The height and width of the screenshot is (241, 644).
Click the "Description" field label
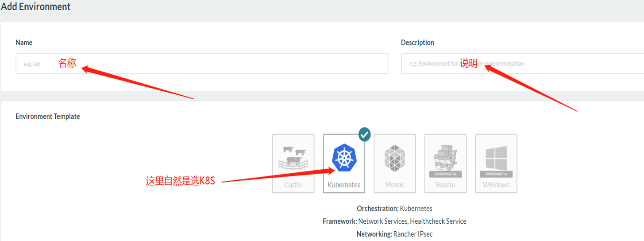click(417, 43)
